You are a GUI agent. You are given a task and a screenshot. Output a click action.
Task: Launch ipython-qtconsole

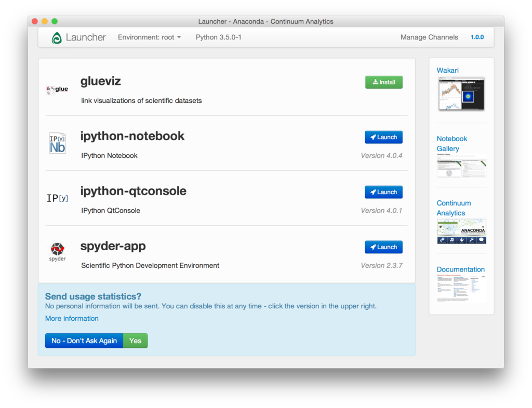(x=383, y=192)
